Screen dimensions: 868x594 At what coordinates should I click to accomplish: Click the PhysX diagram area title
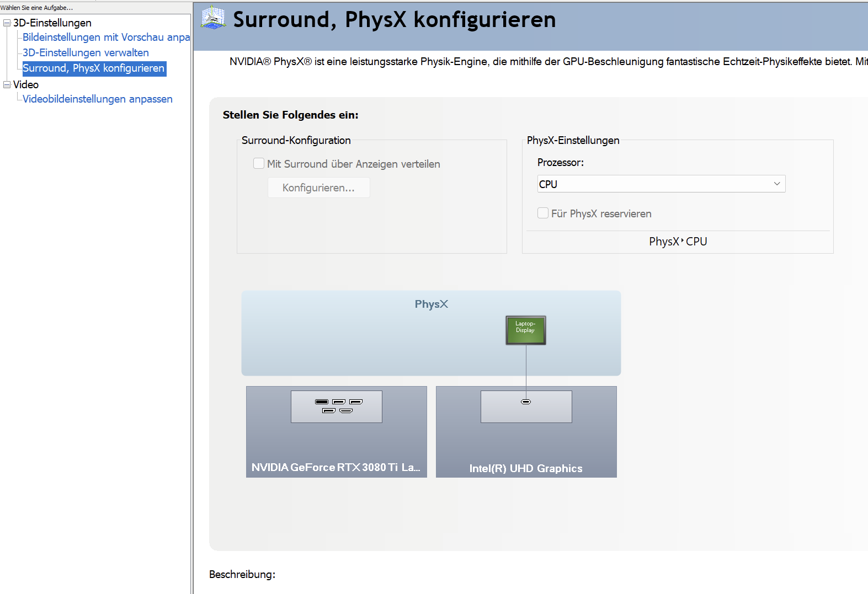[432, 304]
